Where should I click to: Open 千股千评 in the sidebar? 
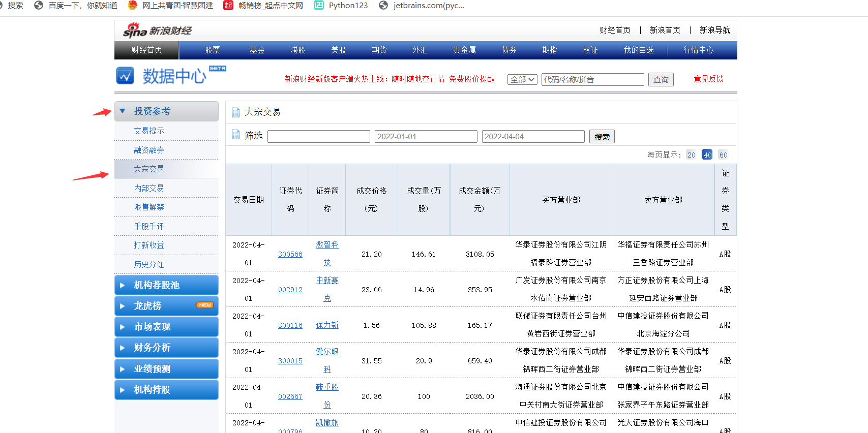(x=149, y=226)
